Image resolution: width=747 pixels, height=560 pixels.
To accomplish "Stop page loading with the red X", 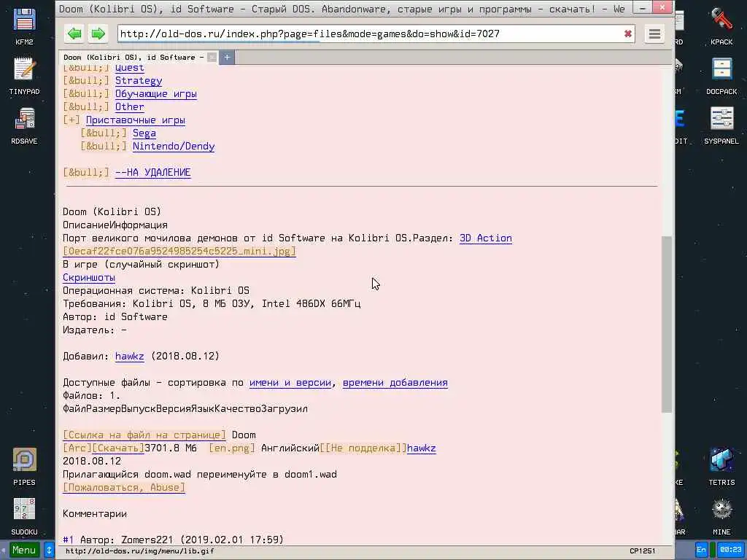I will tap(628, 34).
